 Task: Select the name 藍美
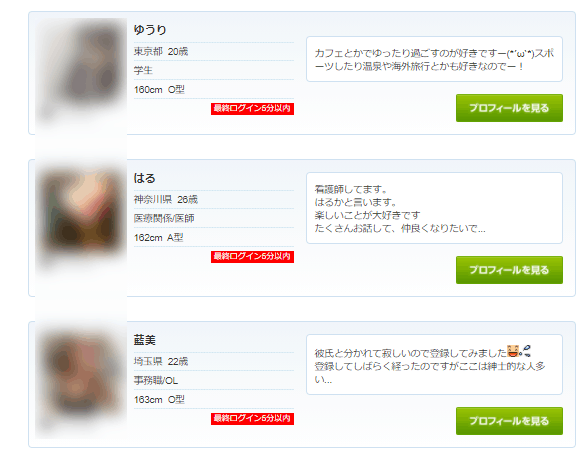tap(144, 340)
